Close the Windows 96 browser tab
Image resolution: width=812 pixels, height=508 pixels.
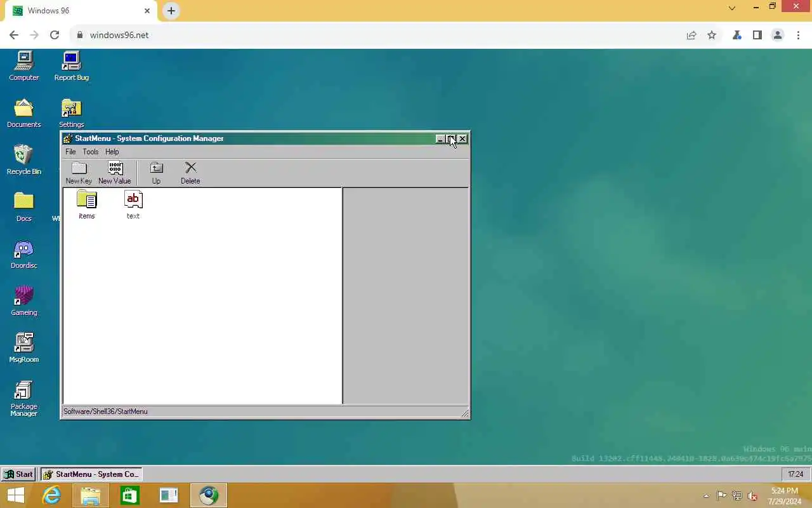[147, 11]
